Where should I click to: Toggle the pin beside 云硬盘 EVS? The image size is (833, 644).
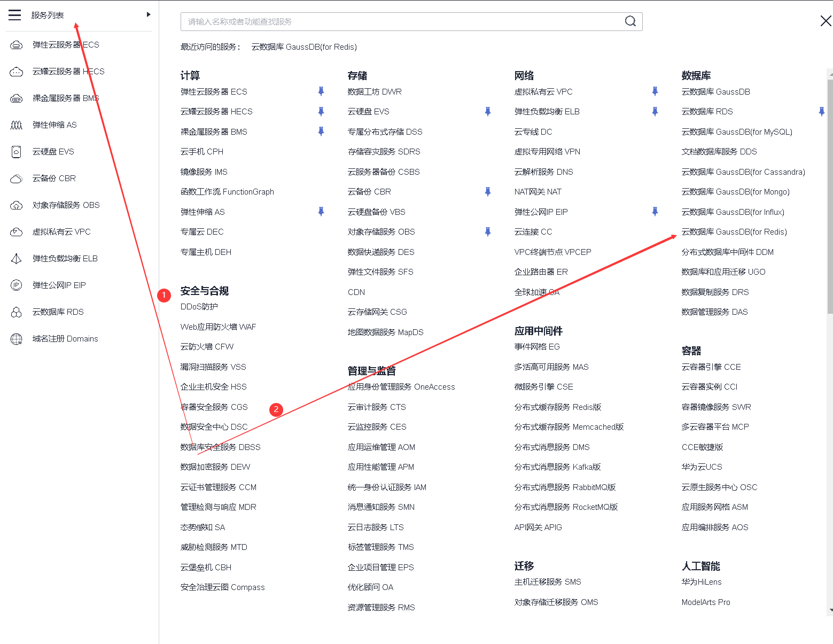coord(488,111)
